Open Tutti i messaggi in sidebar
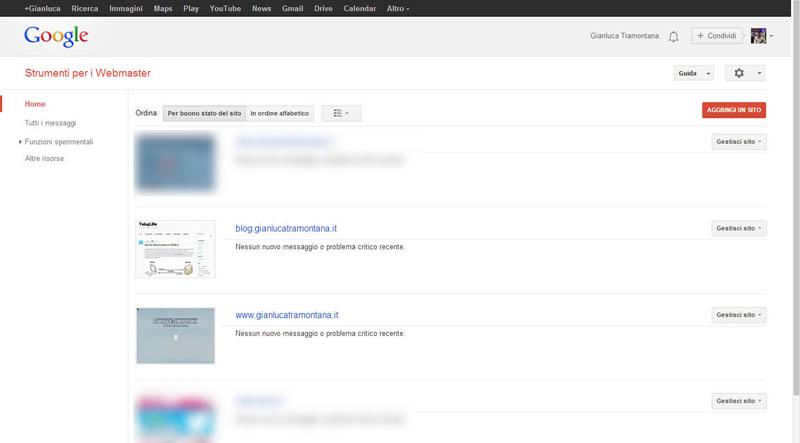 51,123
